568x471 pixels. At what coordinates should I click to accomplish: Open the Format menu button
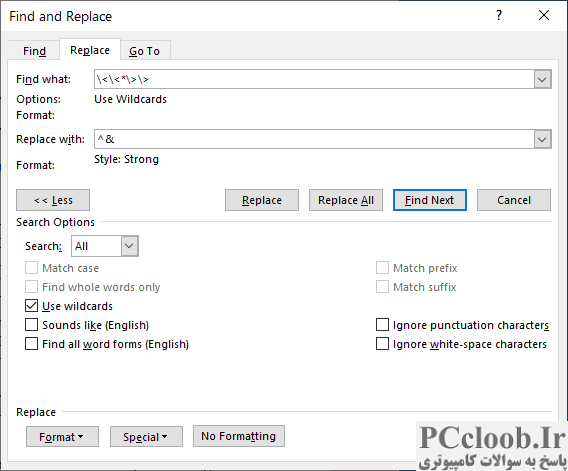62,437
